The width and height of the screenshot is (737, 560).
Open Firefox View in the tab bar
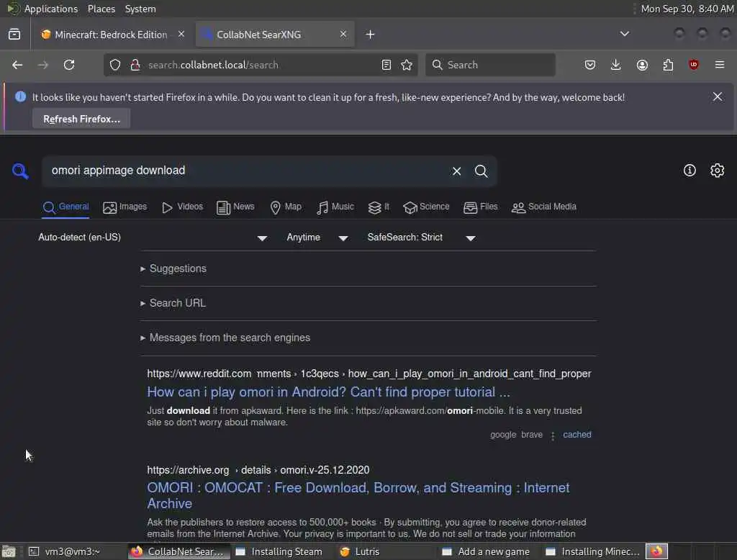(14, 35)
